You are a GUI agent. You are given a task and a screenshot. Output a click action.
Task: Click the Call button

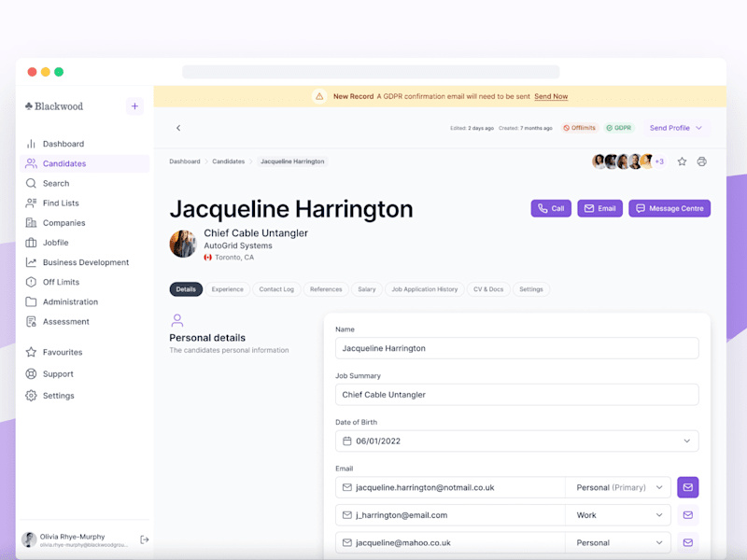551,208
